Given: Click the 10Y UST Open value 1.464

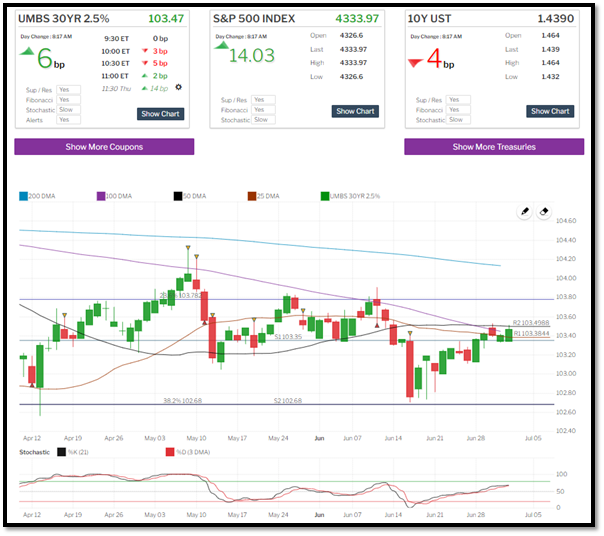Looking at the screenshot, I should (x=550, y=35).
